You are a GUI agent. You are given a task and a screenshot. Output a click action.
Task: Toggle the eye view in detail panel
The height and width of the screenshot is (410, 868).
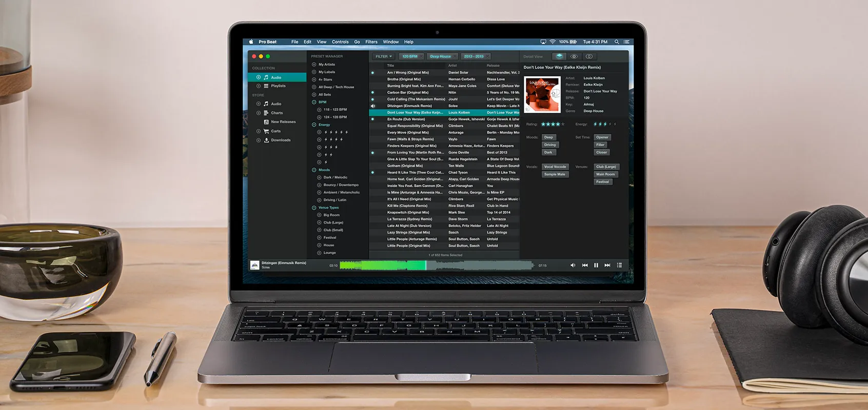[x=574, y=56]
